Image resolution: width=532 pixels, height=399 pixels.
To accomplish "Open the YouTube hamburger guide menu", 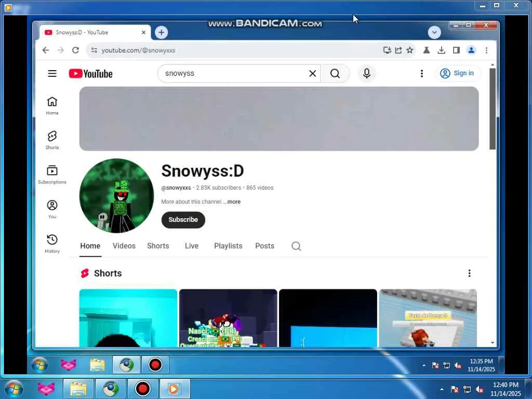I will 52,73.
